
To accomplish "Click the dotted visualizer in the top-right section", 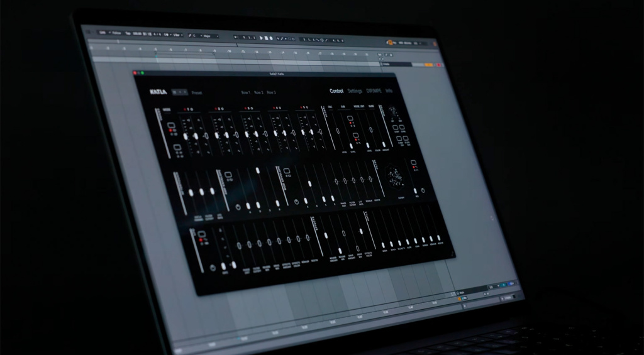I will tap(392, 112).
